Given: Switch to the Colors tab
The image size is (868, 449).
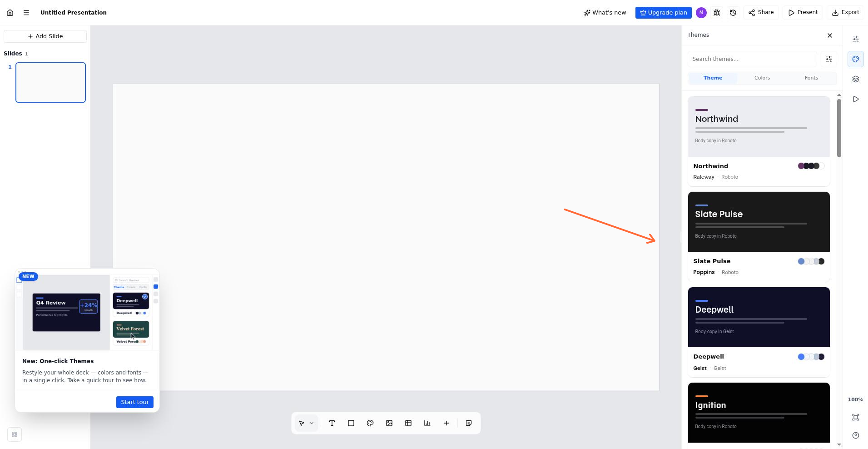Looking at the screenshot, I should tap(762, 78).
